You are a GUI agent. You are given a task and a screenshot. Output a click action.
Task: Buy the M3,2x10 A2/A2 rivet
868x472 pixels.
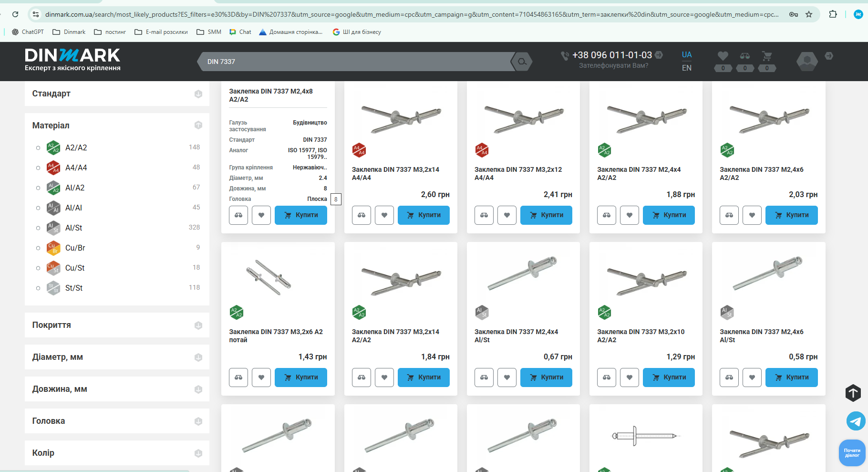pos(669,378)
